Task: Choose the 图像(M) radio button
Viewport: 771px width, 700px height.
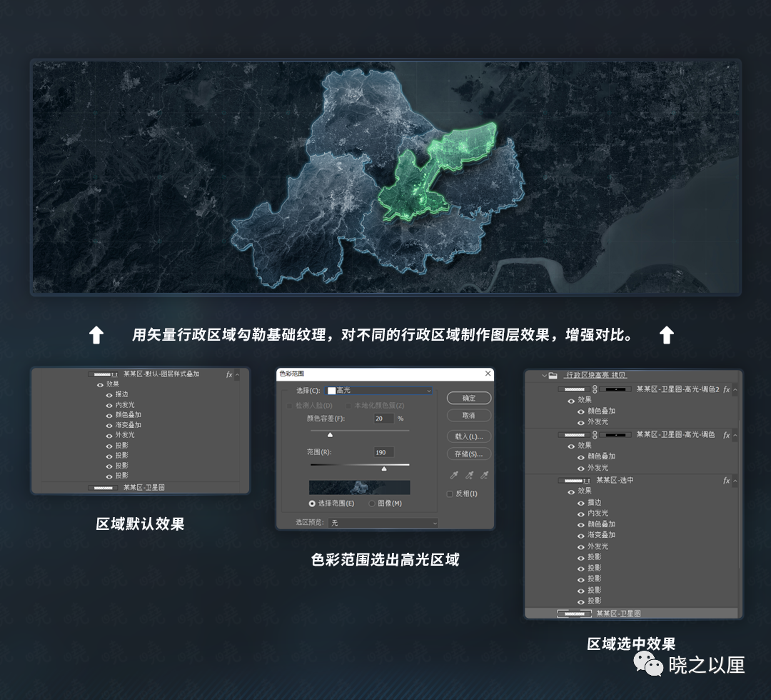Action: point(372,504)
